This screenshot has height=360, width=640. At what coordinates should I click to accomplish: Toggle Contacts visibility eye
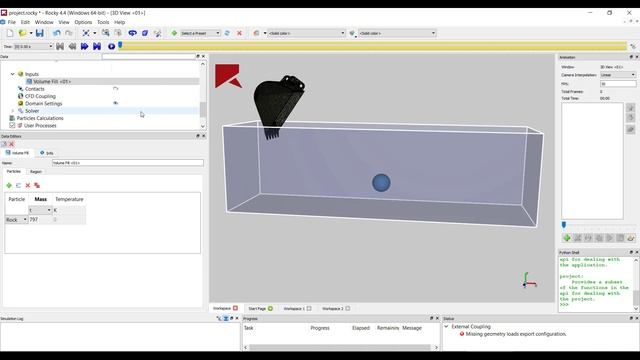(x=116, y=89)
